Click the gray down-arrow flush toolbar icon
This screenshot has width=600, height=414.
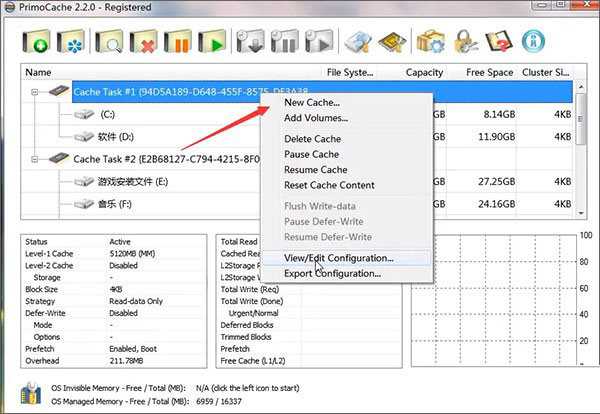tap(252, 42)
